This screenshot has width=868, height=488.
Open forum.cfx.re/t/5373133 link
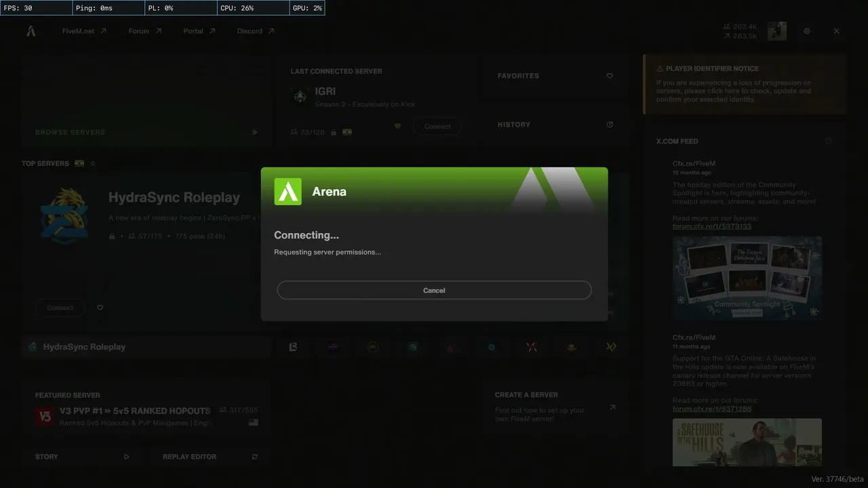pos(712,226)
